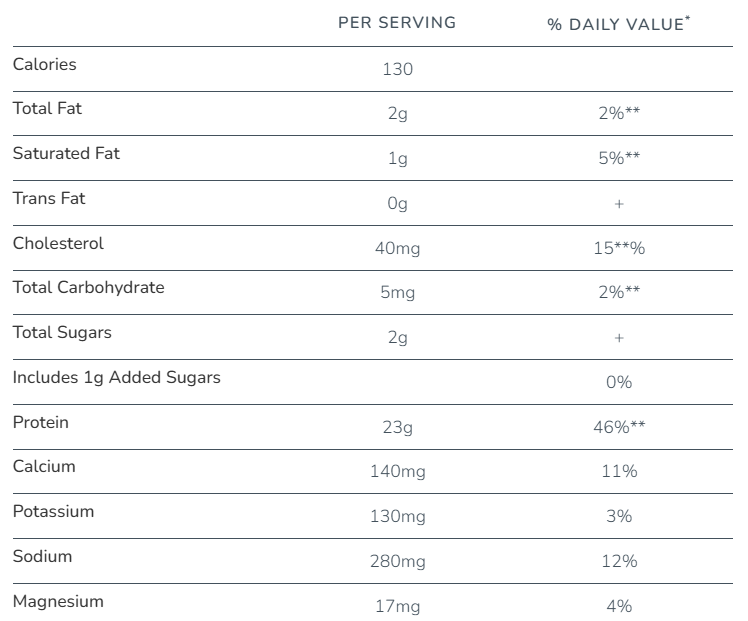Select the 46%** protein daily value
The width and height of the screenshot is (748, 621).
click(x=619, y=427)
